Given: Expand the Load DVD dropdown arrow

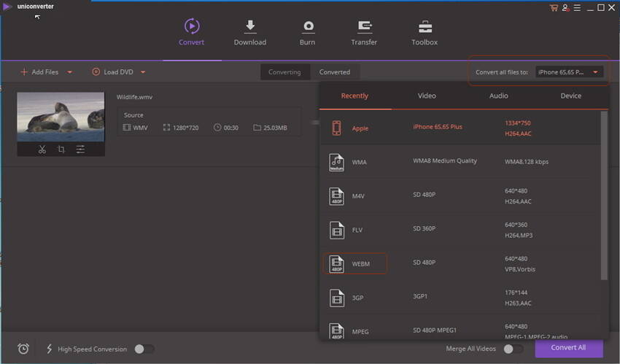Looking at the screenshot, I should tap(143, 72).
